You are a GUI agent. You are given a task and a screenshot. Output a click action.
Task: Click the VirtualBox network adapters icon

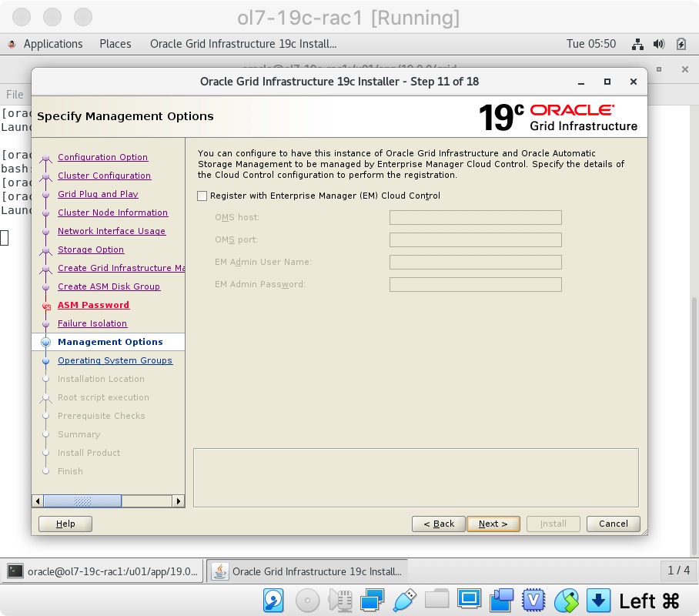coord(373,600)
